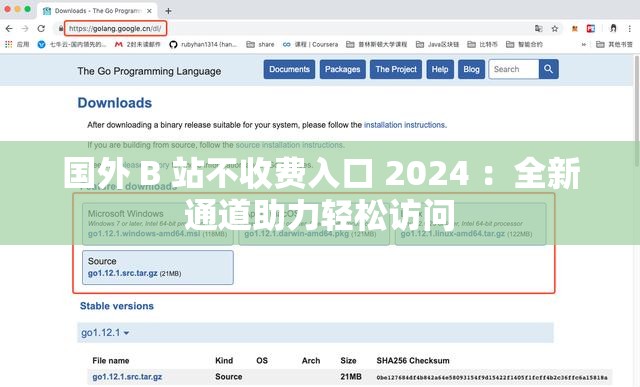The image size is (640, 387).
Task: Open the profile avatar in the toolbar
Action: point(613,28)
